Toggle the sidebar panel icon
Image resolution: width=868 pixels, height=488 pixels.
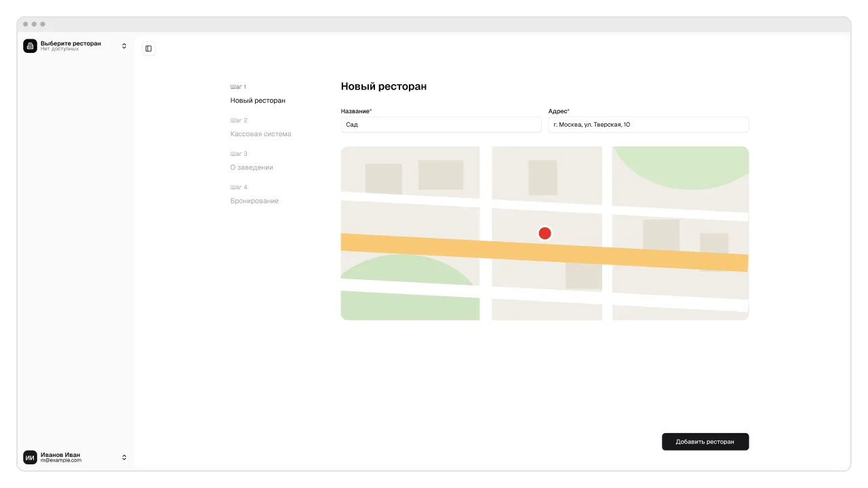tap(149, 49)
